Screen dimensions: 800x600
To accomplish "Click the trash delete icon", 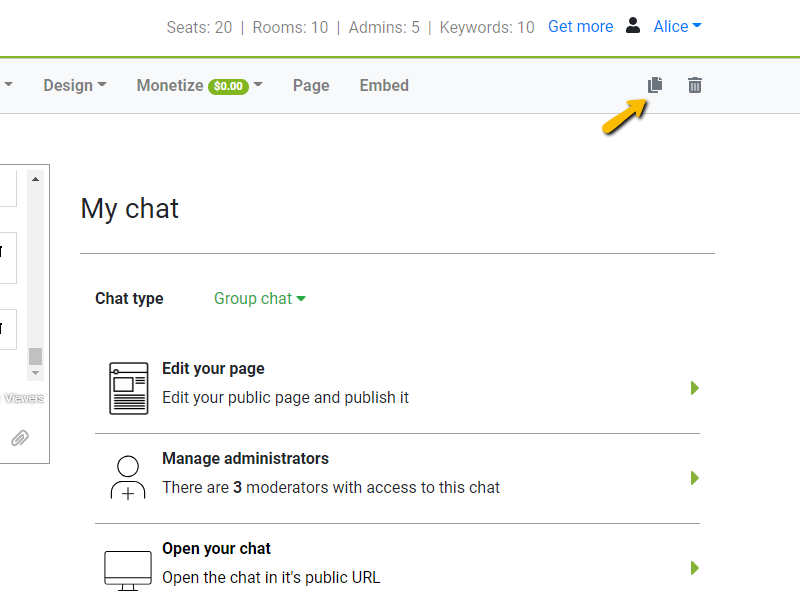I will coord(695,85).
